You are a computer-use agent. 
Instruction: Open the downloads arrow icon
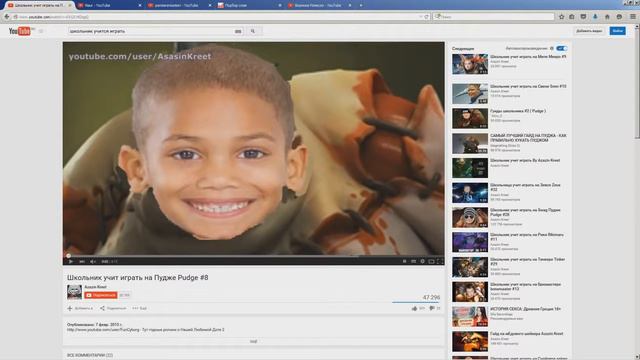click(595, 17)
